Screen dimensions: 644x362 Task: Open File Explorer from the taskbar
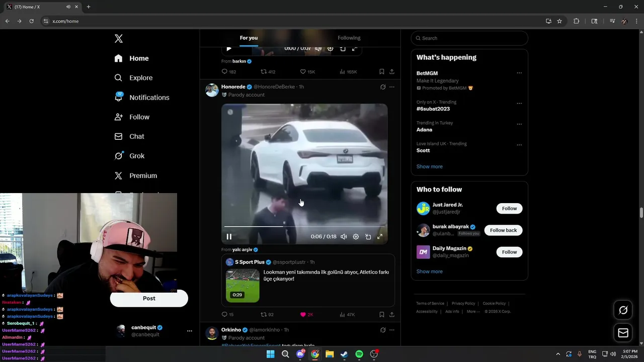330,354
